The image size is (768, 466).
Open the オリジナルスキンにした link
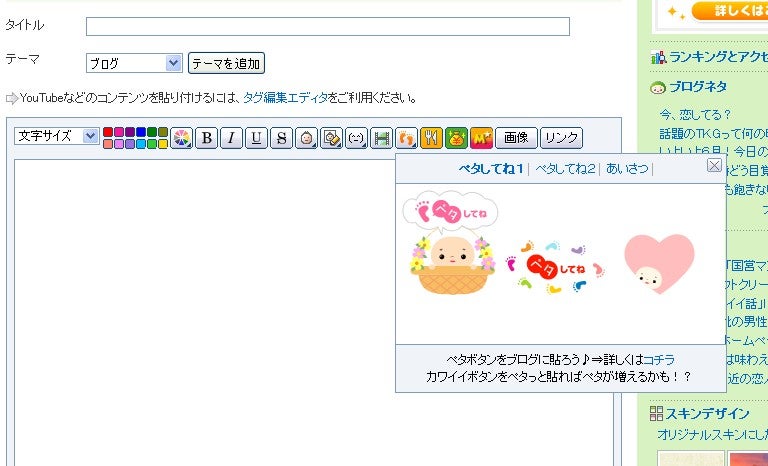(x=713, y=435)
